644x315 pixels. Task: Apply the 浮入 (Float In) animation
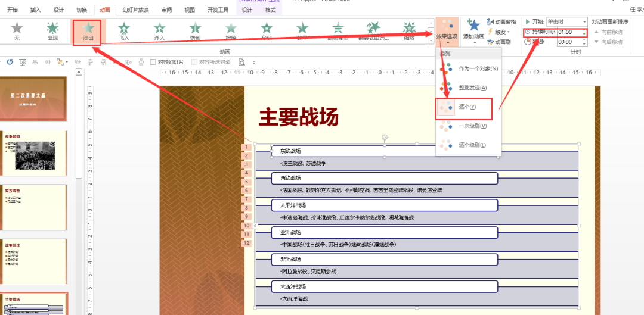tap(159, 32)
